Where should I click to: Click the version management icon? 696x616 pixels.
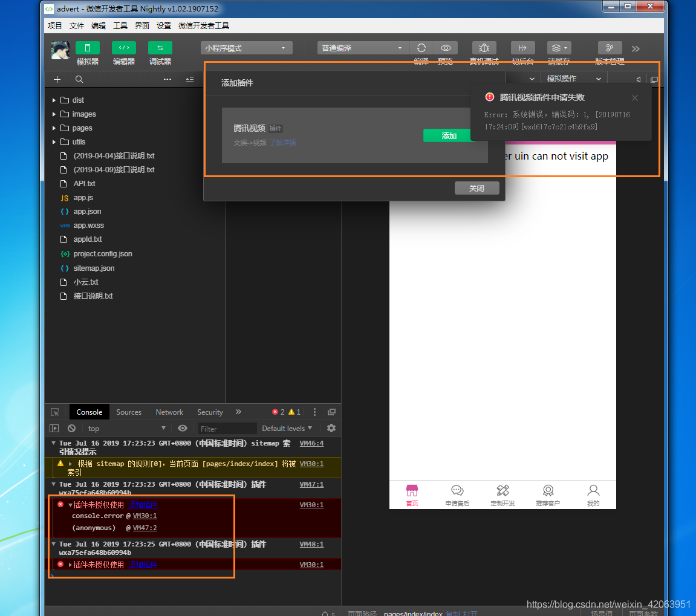(610, 48)
